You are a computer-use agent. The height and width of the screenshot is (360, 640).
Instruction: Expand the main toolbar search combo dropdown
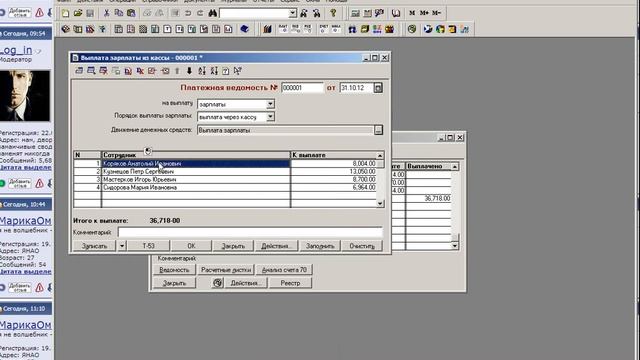292,13
